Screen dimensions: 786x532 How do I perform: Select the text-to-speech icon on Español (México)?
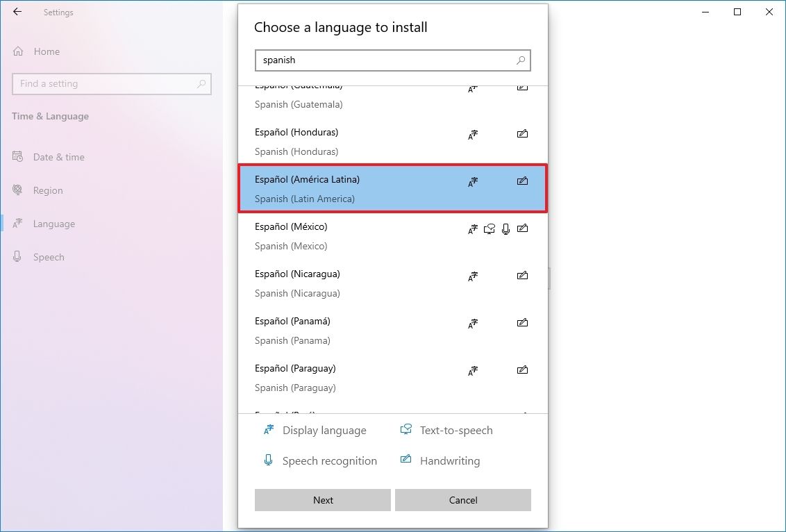point(489,228)
